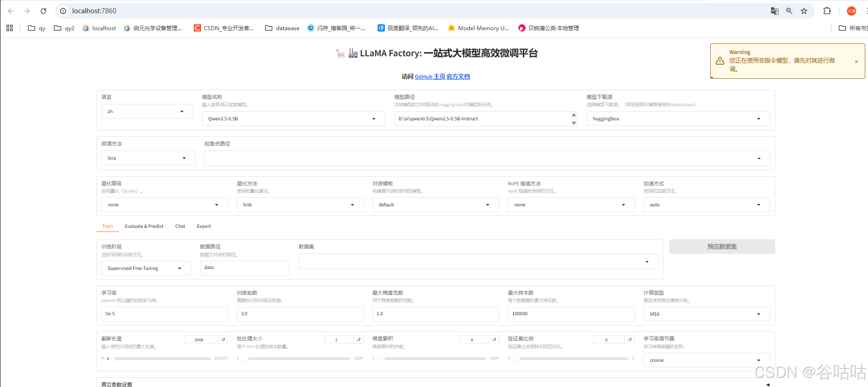Image resolution: width=868 pixels, height=387 pixels.
Task: Click the warning triangle icon
Action: coord(720,61)
